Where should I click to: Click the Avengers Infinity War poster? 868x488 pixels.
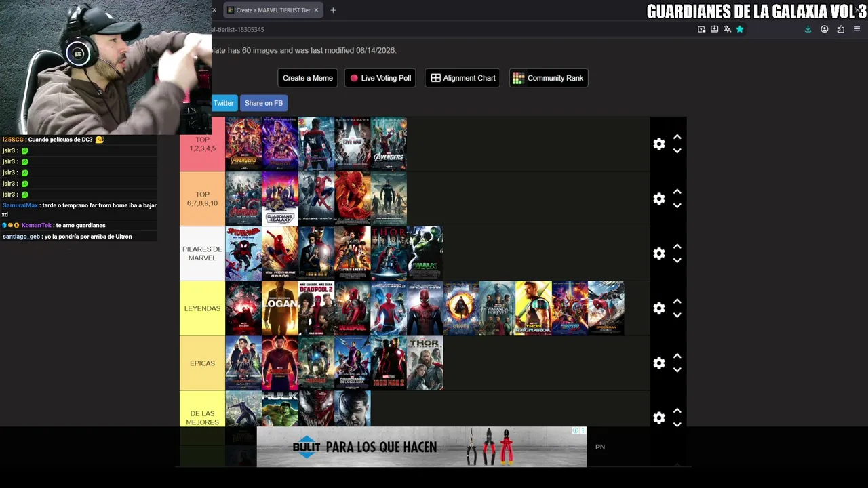pyautogui.click(x=243, y=144)
